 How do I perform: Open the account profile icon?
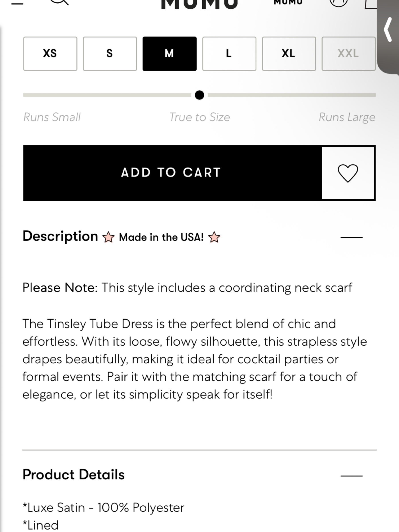338,2
